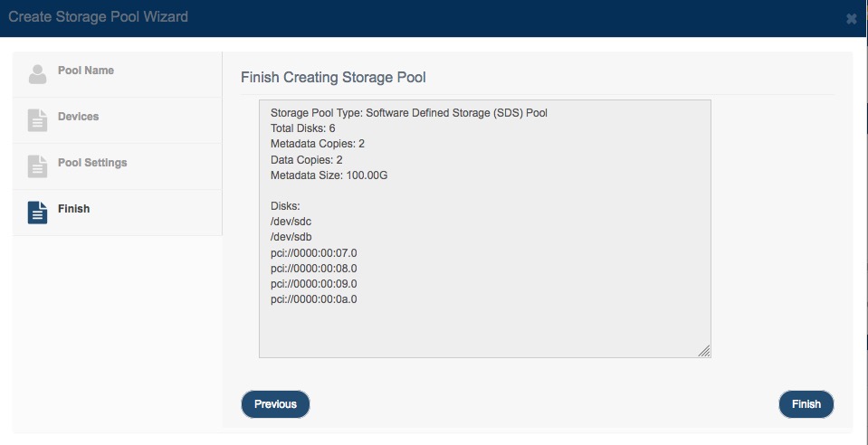
Task: Click the dark blue Finish step icon
Action: [37, 213]
